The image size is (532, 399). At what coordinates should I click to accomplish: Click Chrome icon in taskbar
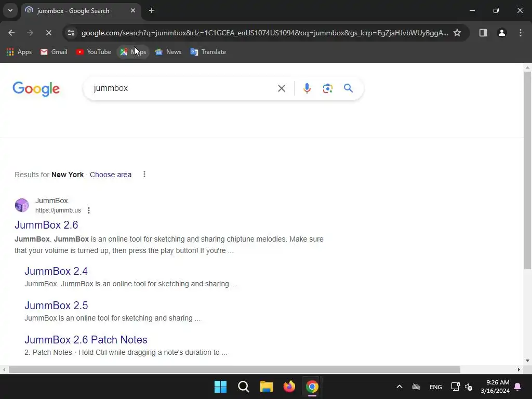(x=312, y=387)
